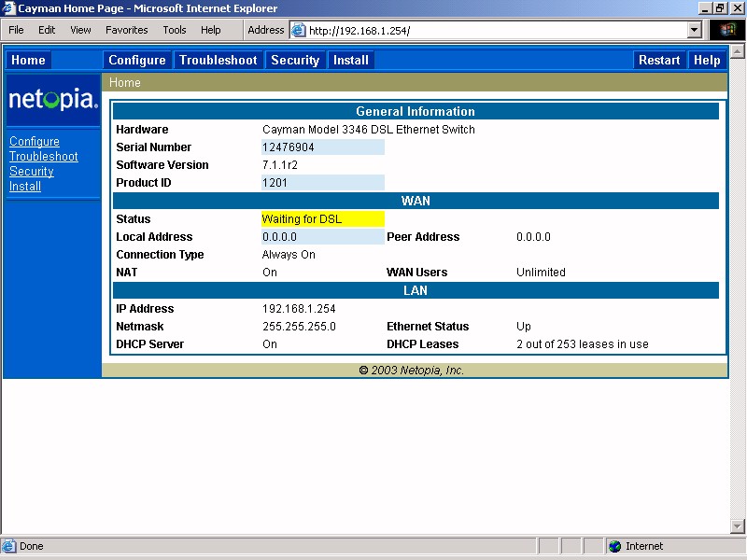Close the Internet Explorer window

[x=737, y=8]
